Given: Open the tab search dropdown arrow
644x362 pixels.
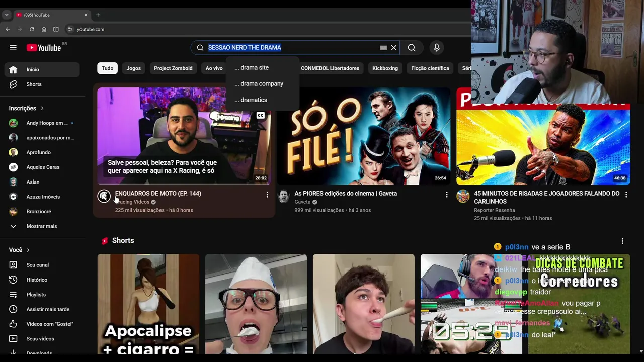Looking at the screenshot, I should 7,15.
